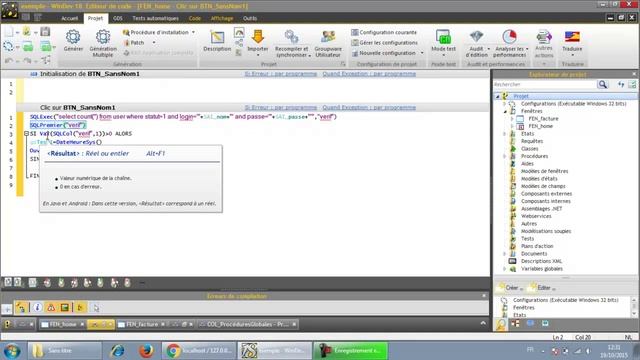
Task: Switch to FEN_facture document tab
Action: (142, 324)
